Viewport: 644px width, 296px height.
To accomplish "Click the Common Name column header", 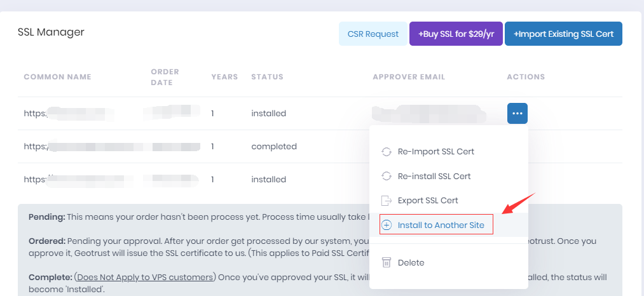I will click(57, 77).
